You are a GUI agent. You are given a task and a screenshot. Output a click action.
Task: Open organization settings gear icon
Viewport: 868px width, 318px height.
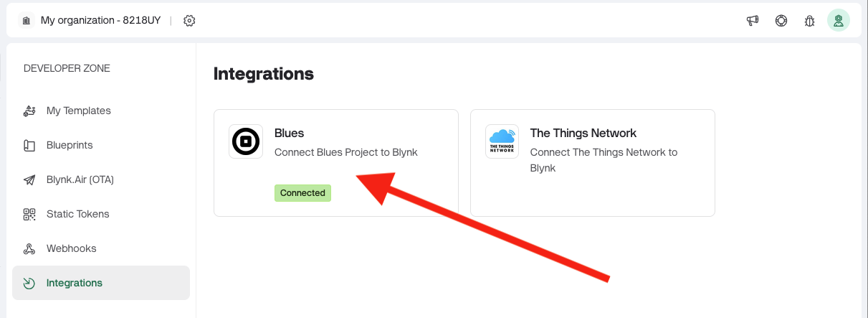tap(189, 21)
